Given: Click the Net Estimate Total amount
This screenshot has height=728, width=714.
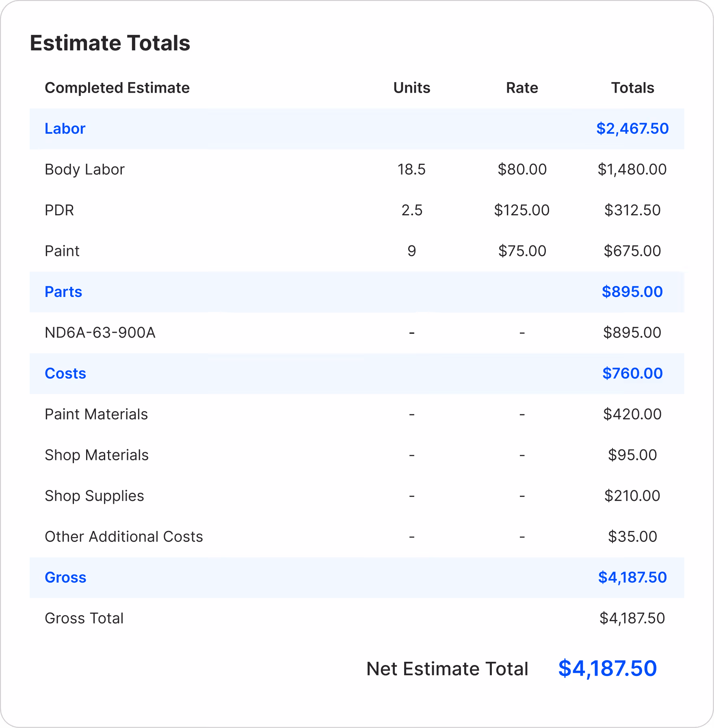Looking at the screenshot, I should (608, 669).
